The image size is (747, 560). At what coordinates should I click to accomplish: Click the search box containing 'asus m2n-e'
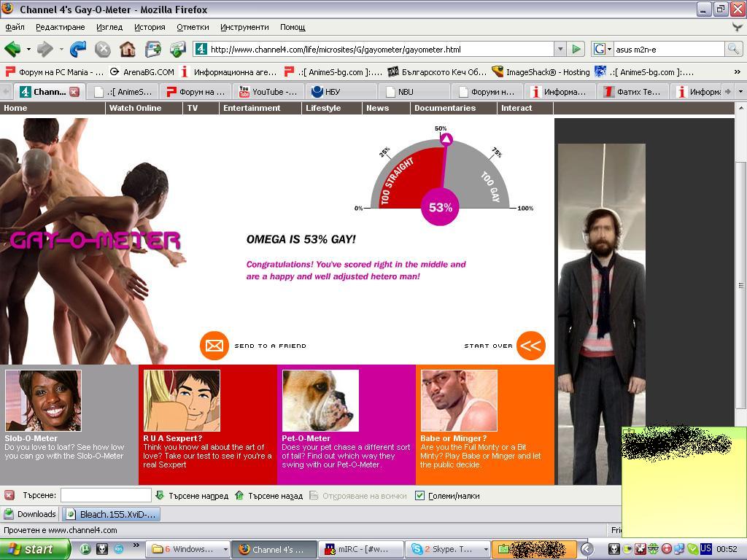point(669,49)
